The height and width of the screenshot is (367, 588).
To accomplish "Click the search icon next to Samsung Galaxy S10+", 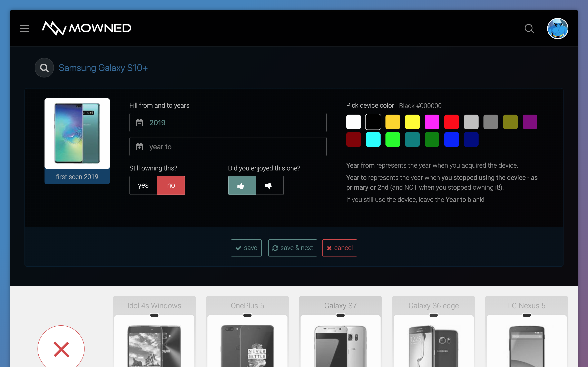I will click(x=44, y=67).
